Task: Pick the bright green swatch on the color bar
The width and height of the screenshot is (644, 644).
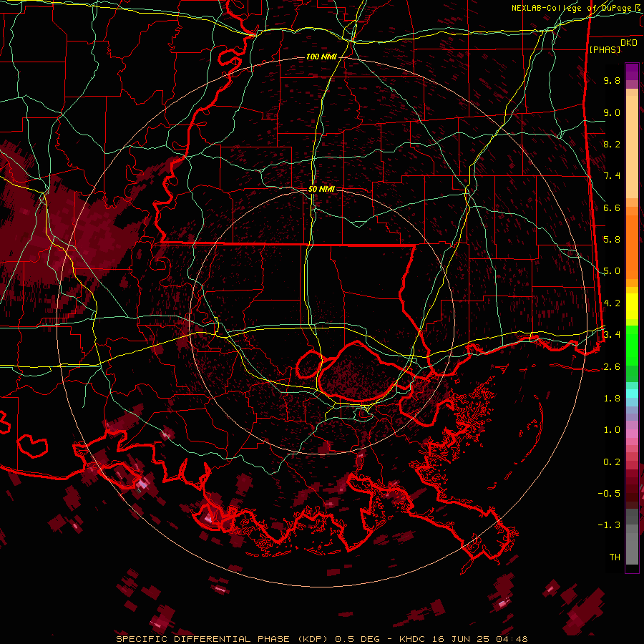Action: coord(632,345)
